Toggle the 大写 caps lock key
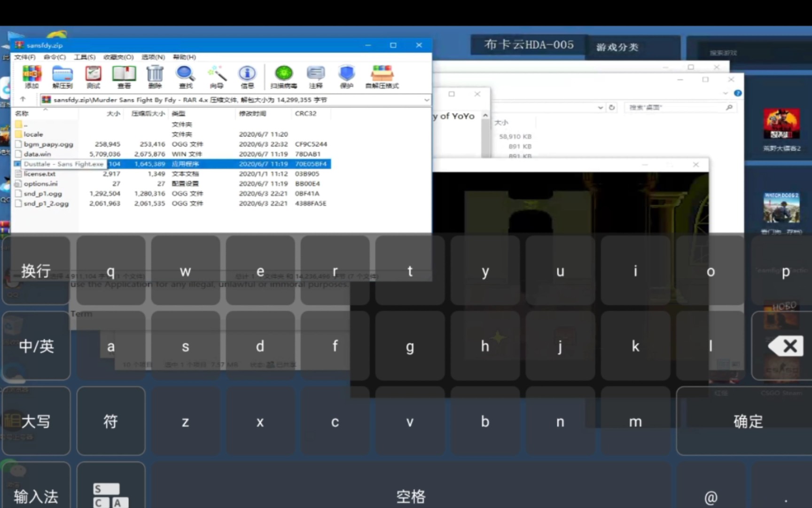 tap(36, 421)
